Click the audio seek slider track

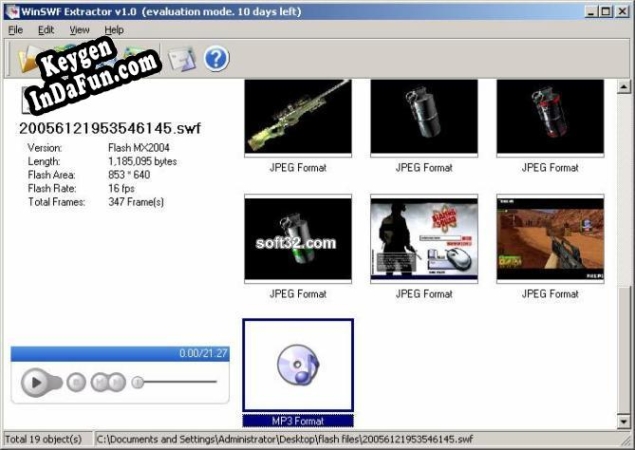pos(180,382)
